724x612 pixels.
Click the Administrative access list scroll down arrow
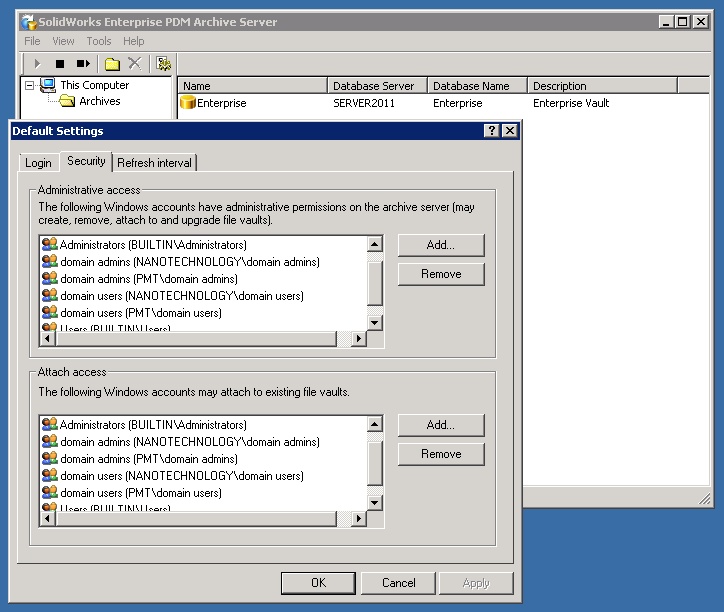coord(374,322)
